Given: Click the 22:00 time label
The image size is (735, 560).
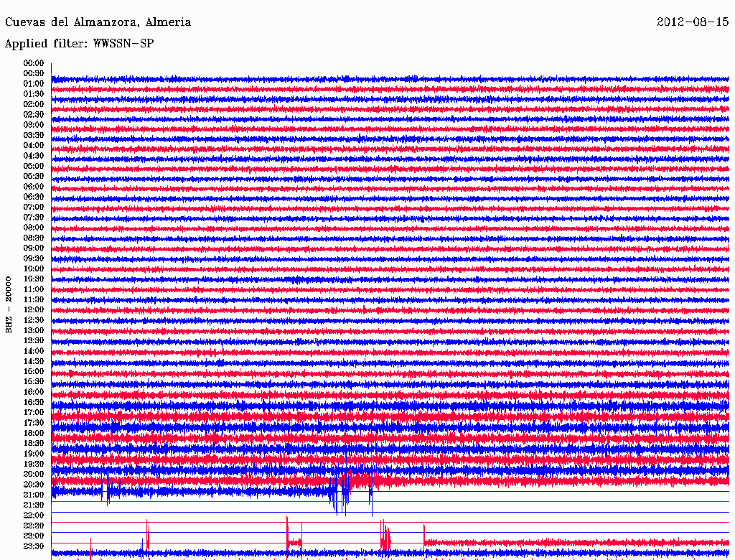Looking at the screenshot, I should pos(34,515).
